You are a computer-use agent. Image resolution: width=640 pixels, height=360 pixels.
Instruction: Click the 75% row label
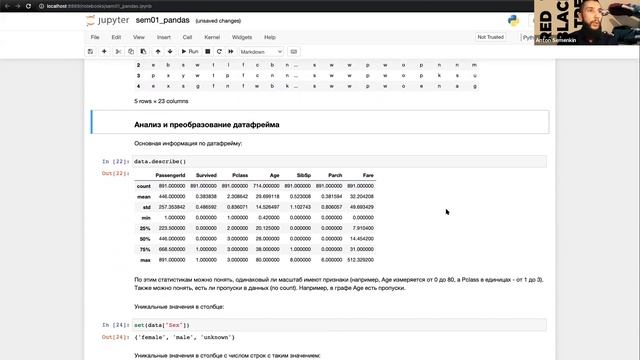pos(145,249)
